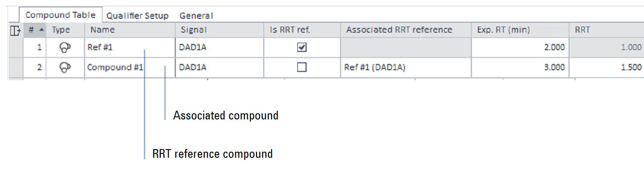Image resolution: width=644 pixels, height=170 pixels.
Task: Check Is RRT ref. box for Compound #1
Action: (302, 67)
